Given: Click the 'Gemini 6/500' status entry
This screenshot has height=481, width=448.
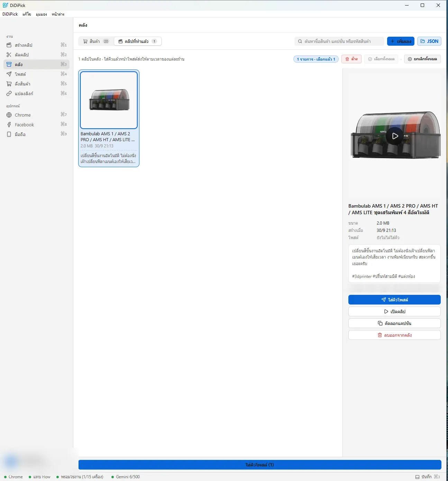Looking at the screenshot, I should pyautogui.click(x=126, y=477).
